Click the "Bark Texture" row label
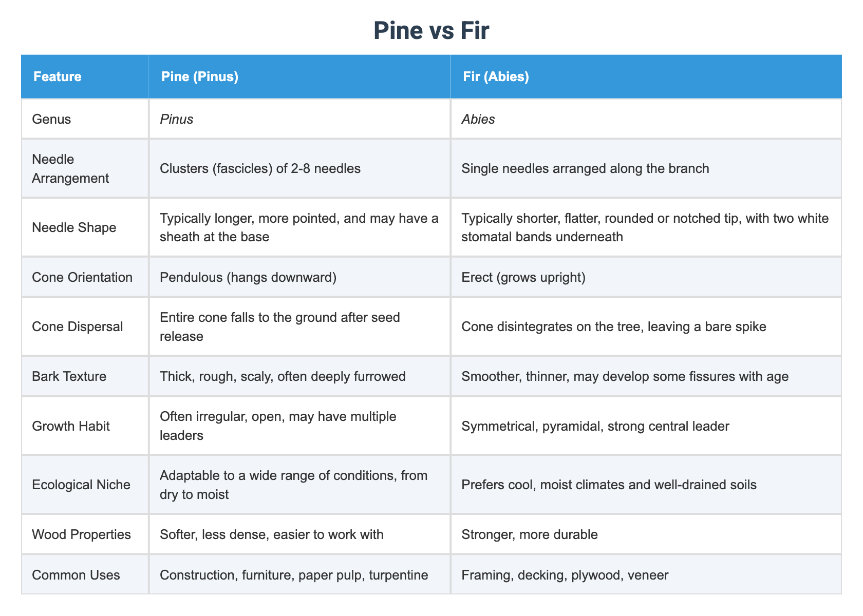 tap(69, 376)
